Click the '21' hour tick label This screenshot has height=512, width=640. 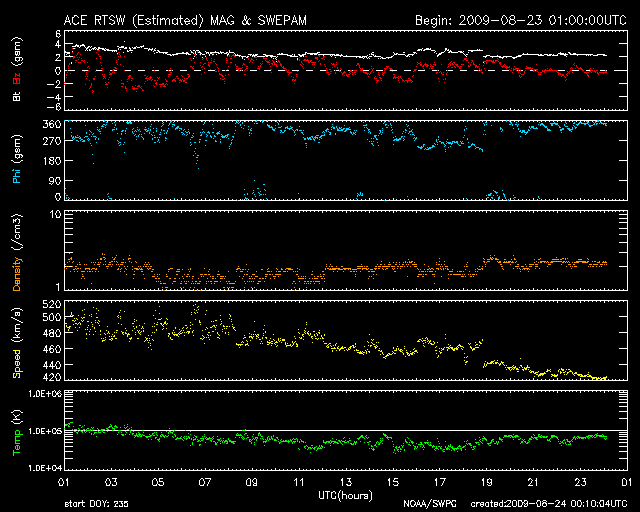pyautogui.click(x=533, y=483)
